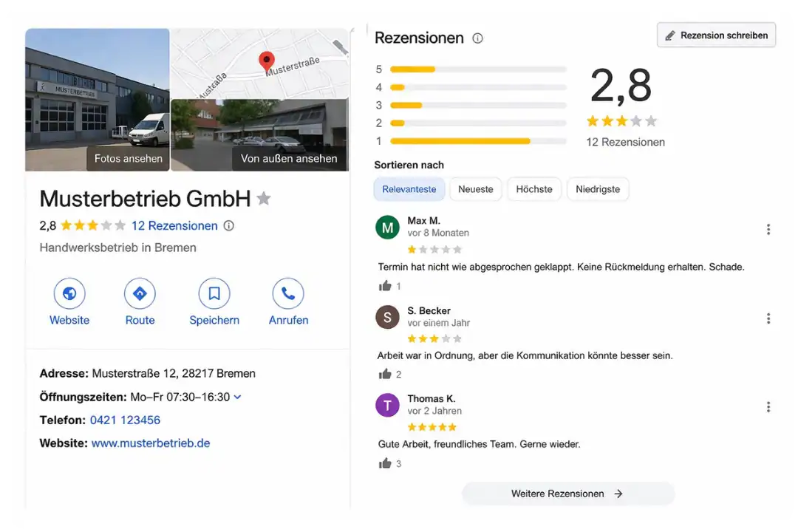
Task: Click Von außen ansehen street view
Action: (x=289, y=158)
